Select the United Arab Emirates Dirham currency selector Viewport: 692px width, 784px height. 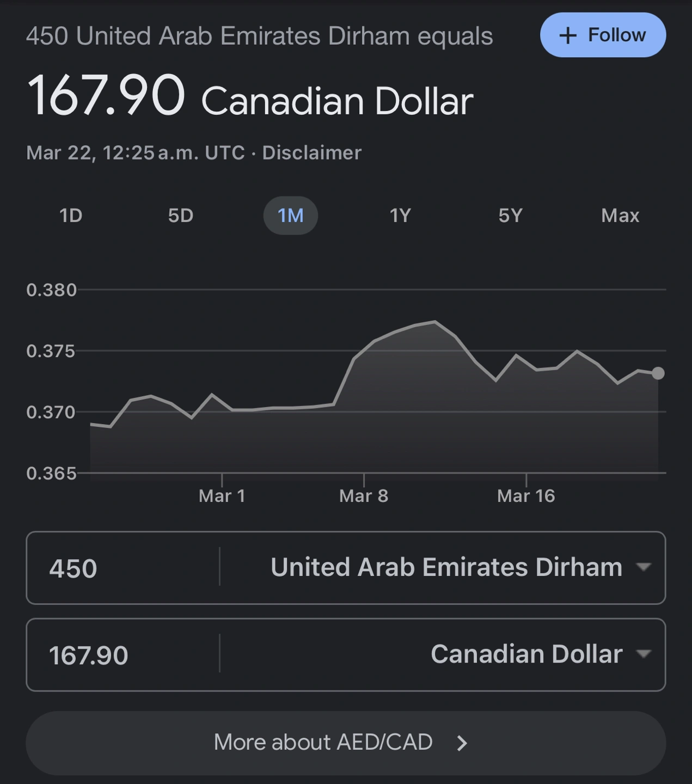point(446,567)
